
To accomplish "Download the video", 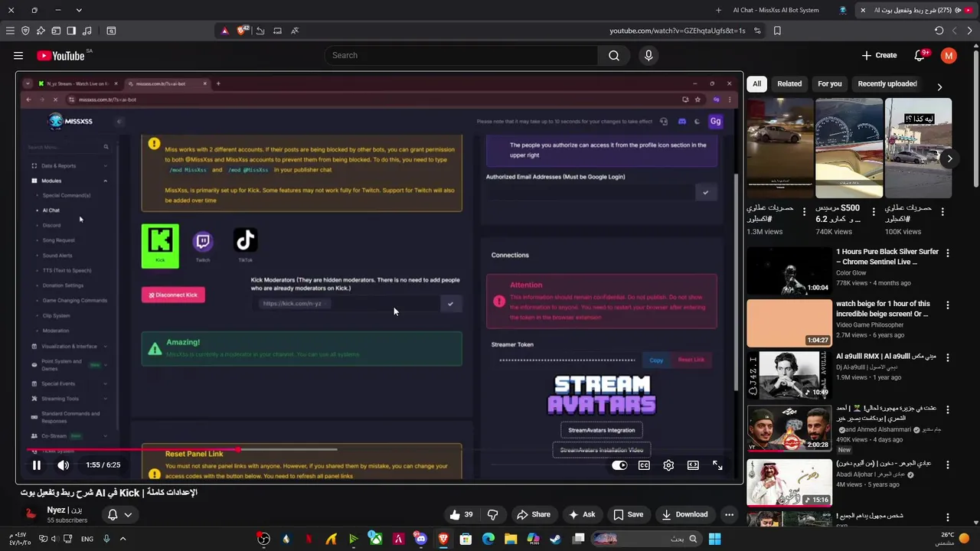I will (685, 514).
